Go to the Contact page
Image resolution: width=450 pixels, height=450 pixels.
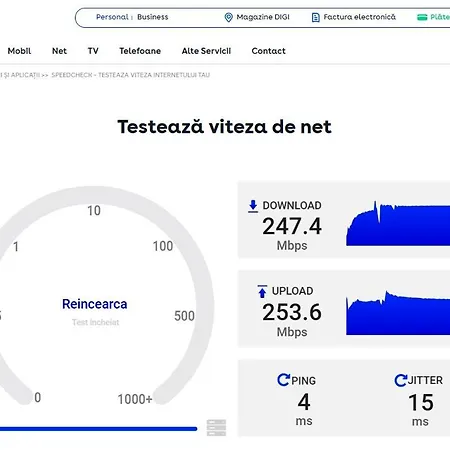269,51
